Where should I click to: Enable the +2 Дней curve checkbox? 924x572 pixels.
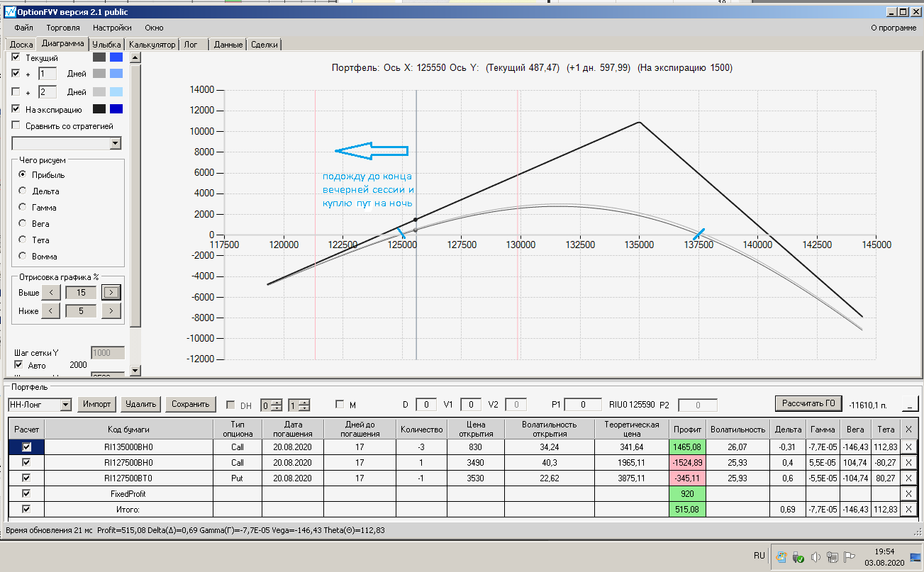click(x=16, y=91)
